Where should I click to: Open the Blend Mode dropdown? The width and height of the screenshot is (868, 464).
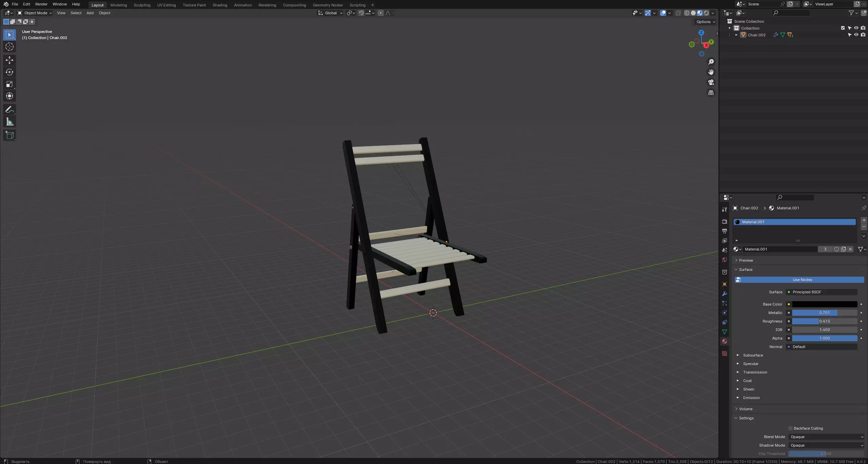click(826, 437)
